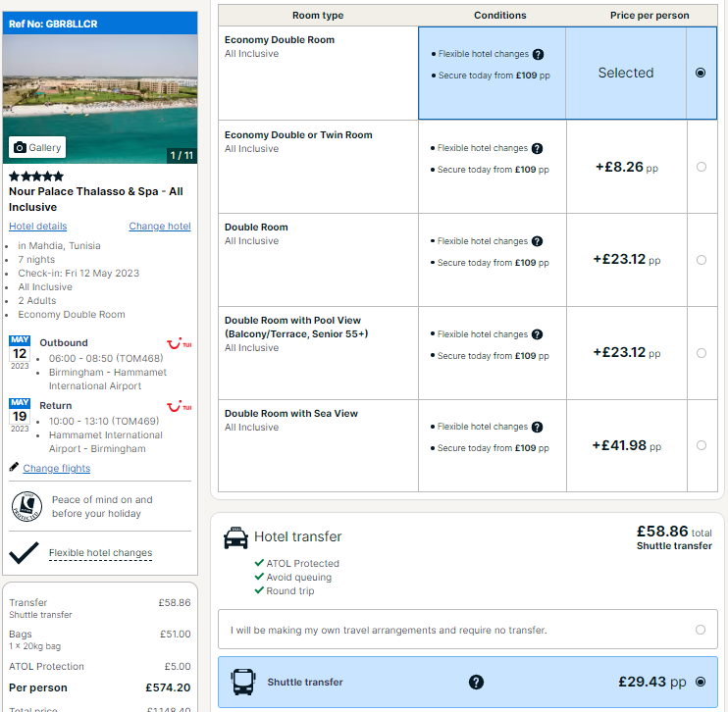Click the ATOL protected logo
The image size is (728, 712).
(26, 506)
